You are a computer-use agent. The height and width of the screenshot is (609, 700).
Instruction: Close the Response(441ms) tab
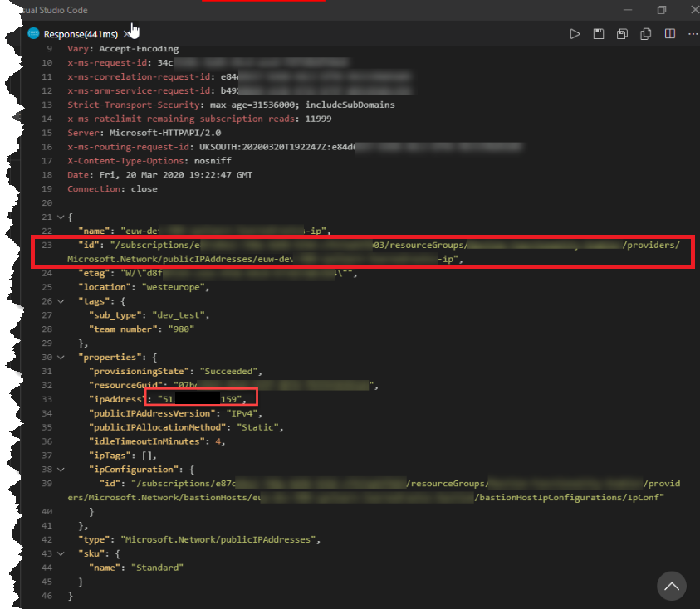[x=127, y=34]
